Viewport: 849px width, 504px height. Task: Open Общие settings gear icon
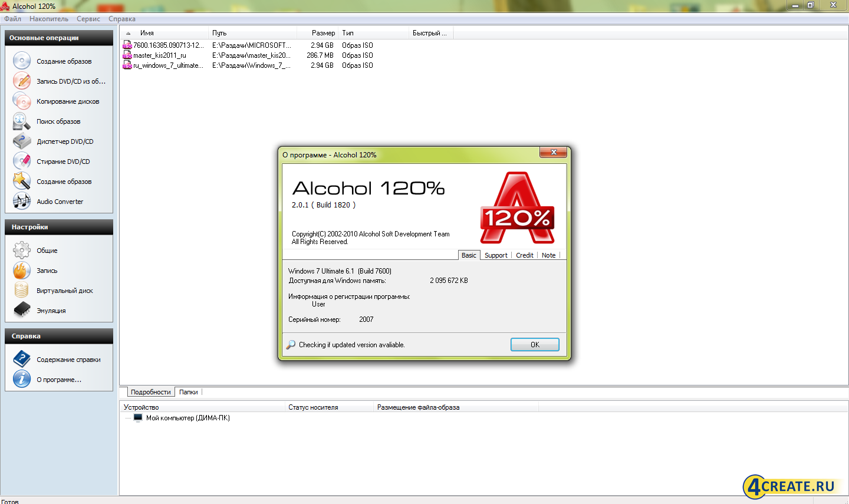(22, 250)
